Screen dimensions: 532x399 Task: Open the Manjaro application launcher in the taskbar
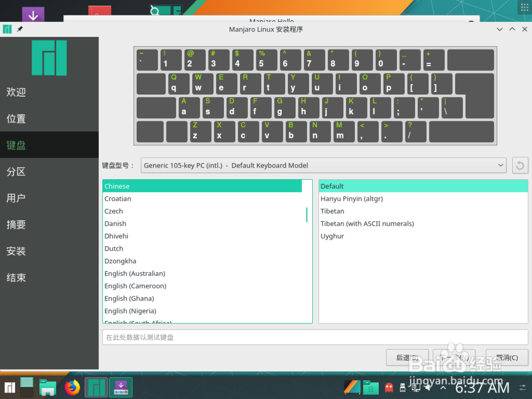pyautogui.click(x=10, y=387)
